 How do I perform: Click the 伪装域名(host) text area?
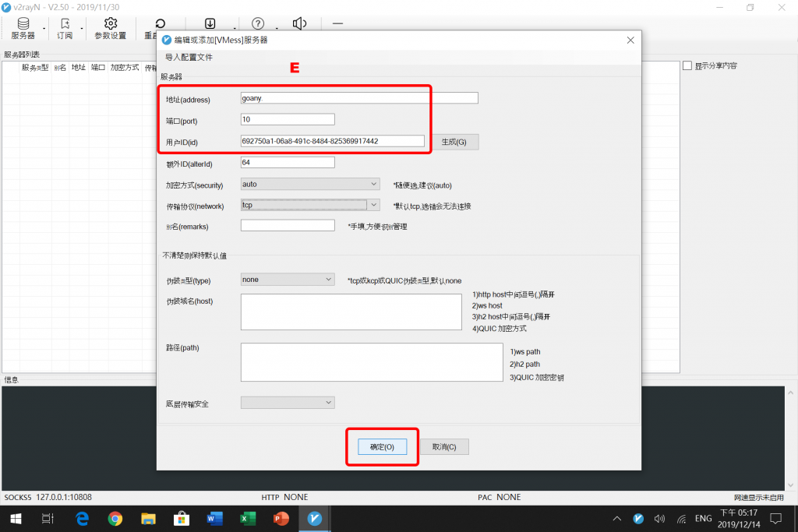coord(351,312)
